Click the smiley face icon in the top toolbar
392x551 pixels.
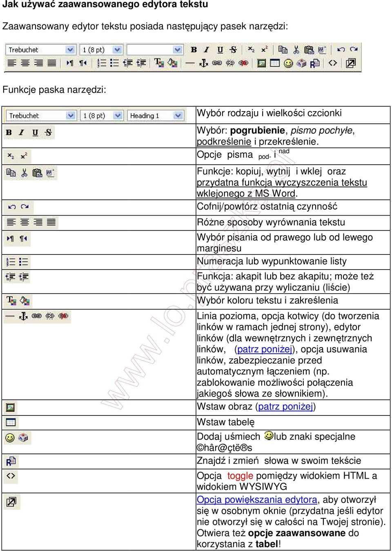288,63
